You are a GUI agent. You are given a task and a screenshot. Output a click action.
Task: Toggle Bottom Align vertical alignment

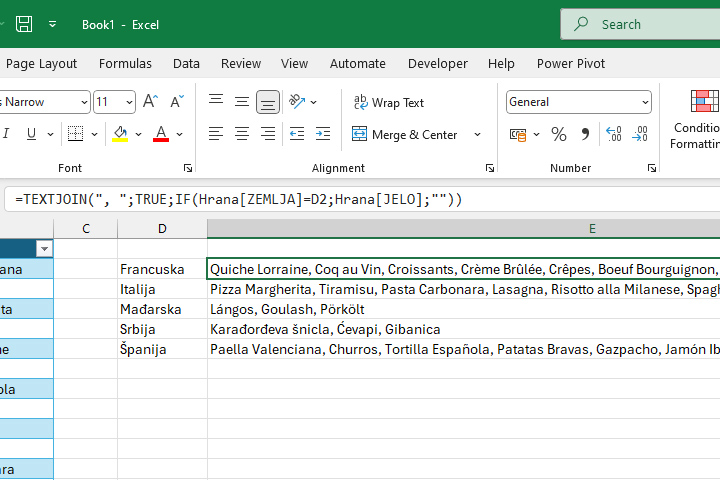(x=267, y=102)
